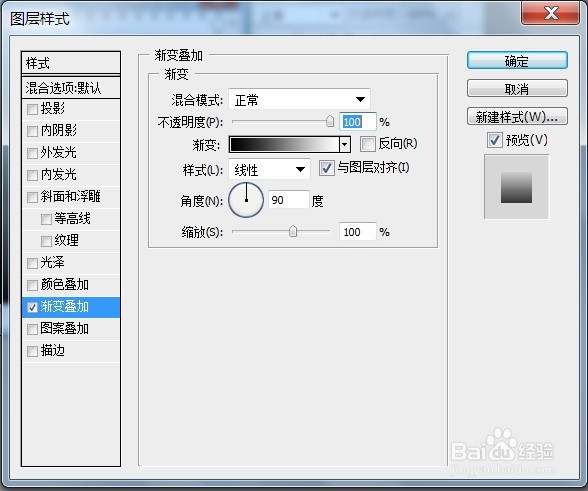The width and height of the screenshot is (588, 491).
Task: Select the 描边 stroke list item label
Action: point(53,351)
